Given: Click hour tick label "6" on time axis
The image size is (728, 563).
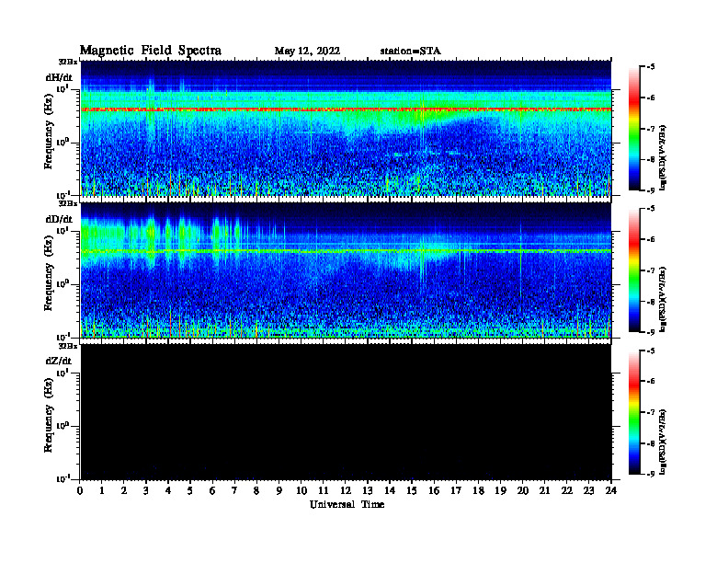Looking at the screenshot, I should pos(212,491).
